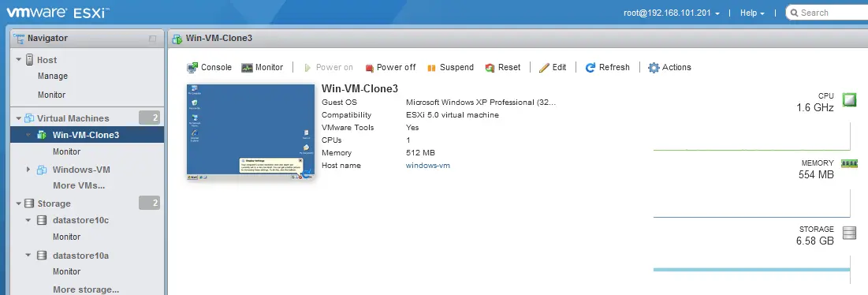
Task: Collapse the Host tree node
Action: (19, 60)
